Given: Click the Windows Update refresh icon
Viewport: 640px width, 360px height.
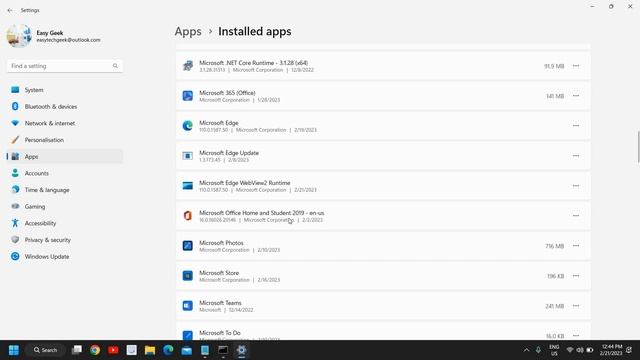Looking at the screenshot, I should 15,256.
